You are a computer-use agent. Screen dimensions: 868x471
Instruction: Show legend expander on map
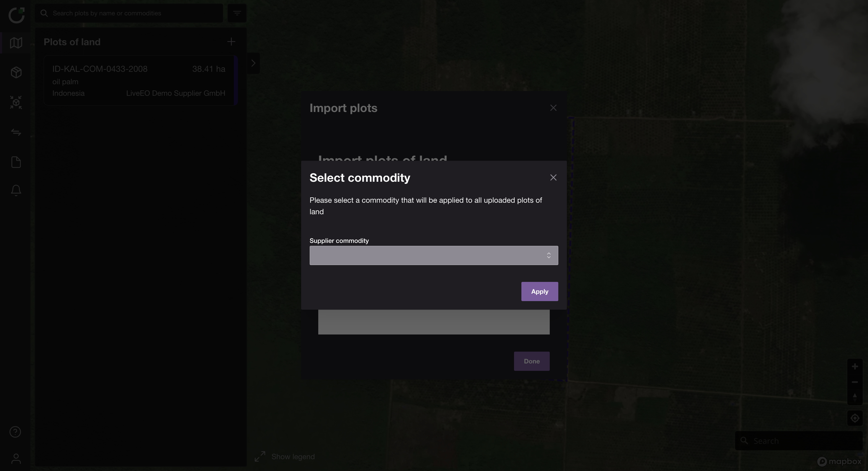(x=285, y=457)
